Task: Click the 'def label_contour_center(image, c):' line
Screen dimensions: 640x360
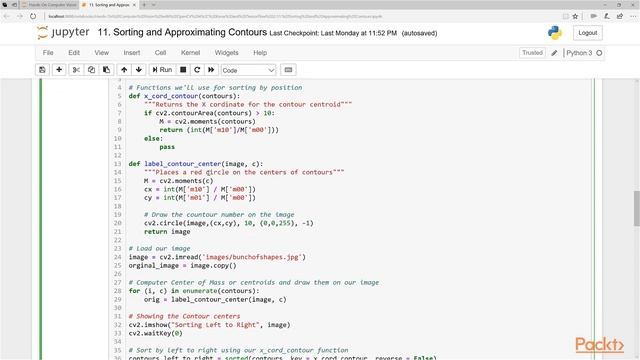Action: pos(196,164)
